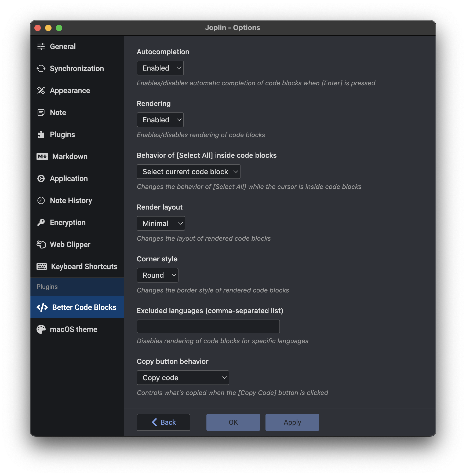
Task: Click the Better Code Blocks code icon
Action: (x=42, y=307)
